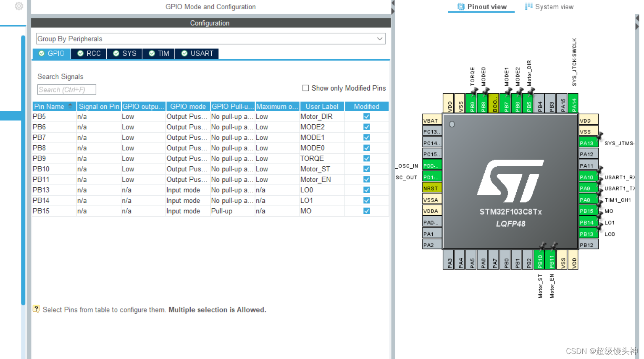The height and width of the screenshot is (359, 644).
Task: Click the PA2 pin on chip
Action: tap(432, 245)
